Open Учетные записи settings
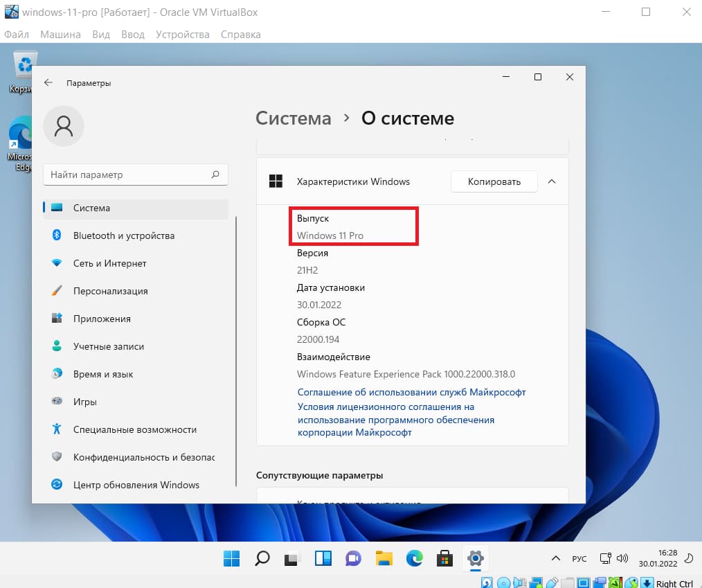 [136, 346]
